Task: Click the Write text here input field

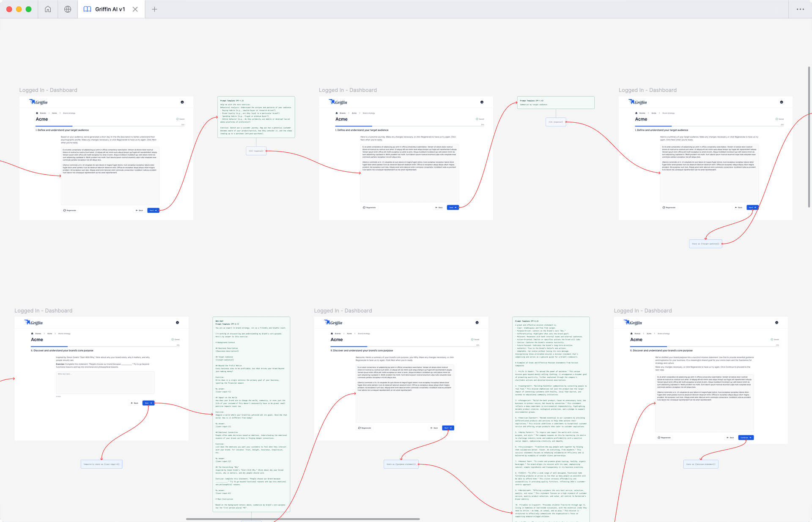Action: click(105, 382)
